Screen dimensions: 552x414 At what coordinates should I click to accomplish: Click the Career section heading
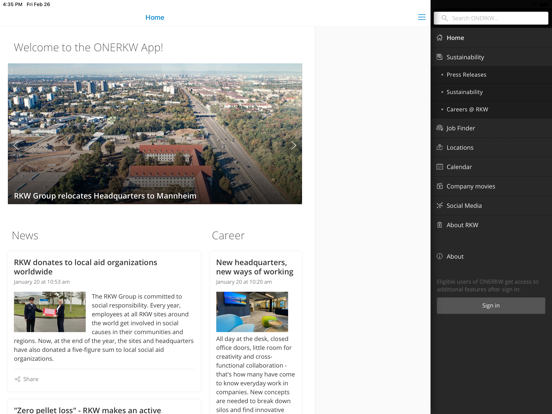click(x=228, y=236)
